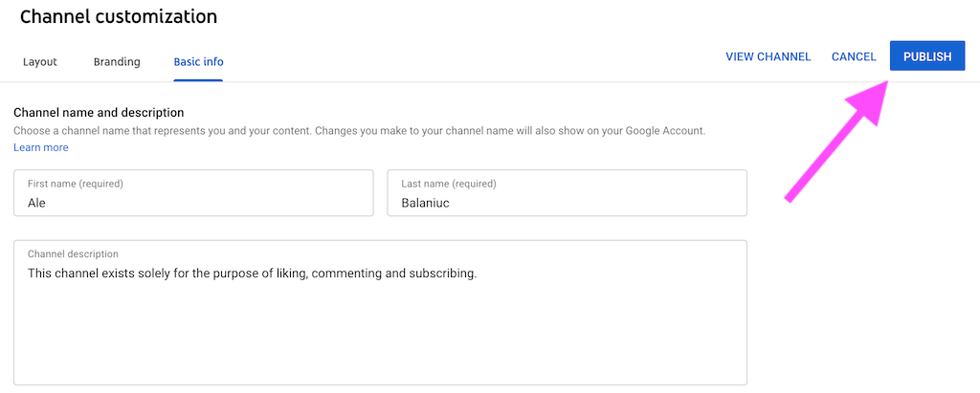Place cursor in the Balaniuc surname text
Viewport: 980px width, 393px height.
pos(425,203)
